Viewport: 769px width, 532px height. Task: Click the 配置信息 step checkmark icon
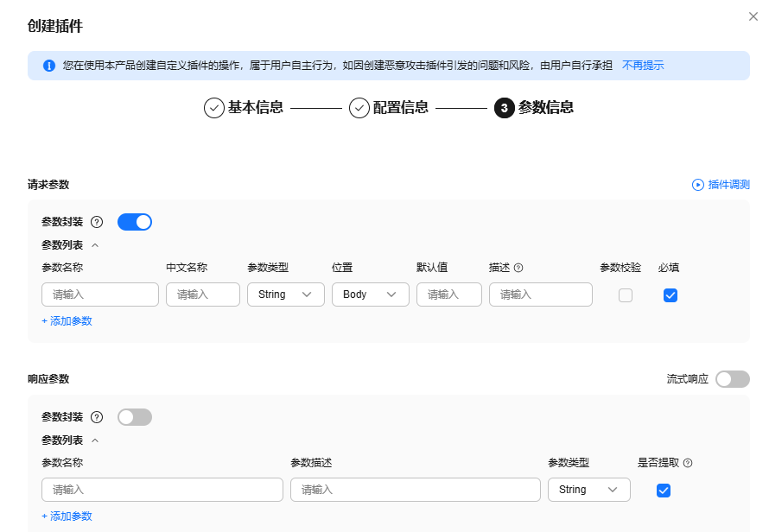point(359,108)
